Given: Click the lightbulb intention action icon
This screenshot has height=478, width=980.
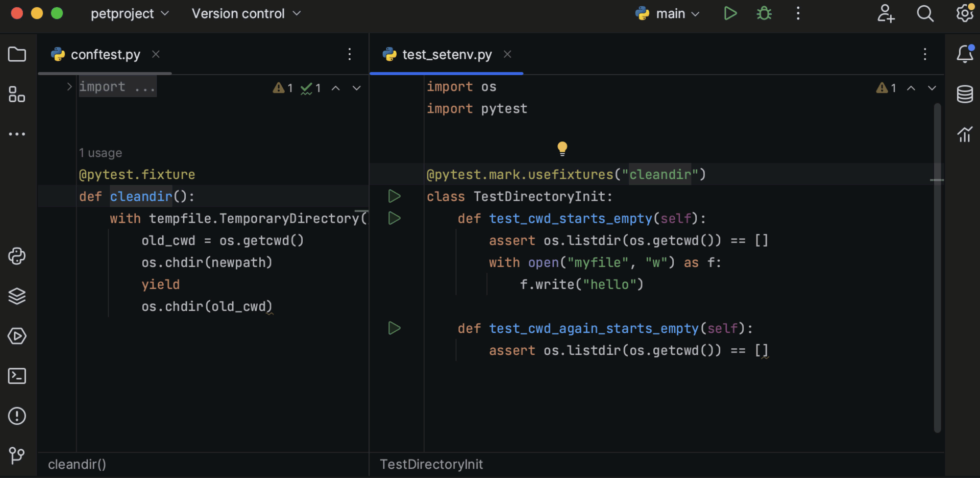Looking at the screenshot, I should point(562,148).
